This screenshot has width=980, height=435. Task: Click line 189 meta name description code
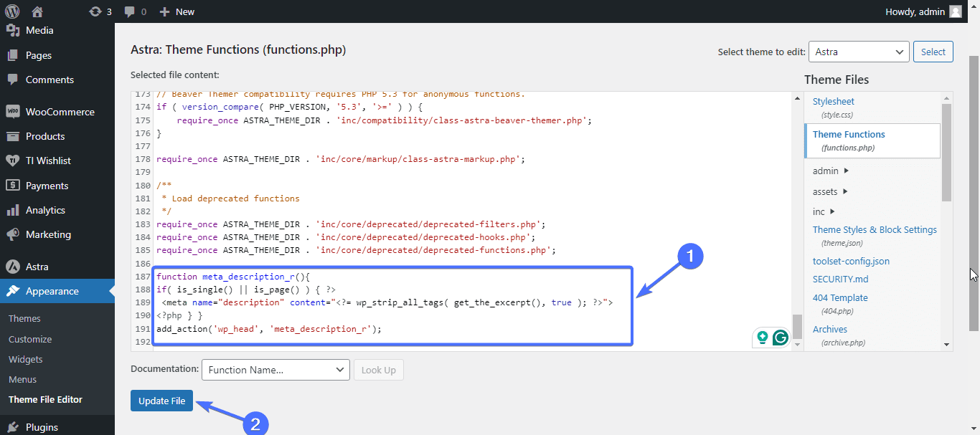(x=387, y=302)
